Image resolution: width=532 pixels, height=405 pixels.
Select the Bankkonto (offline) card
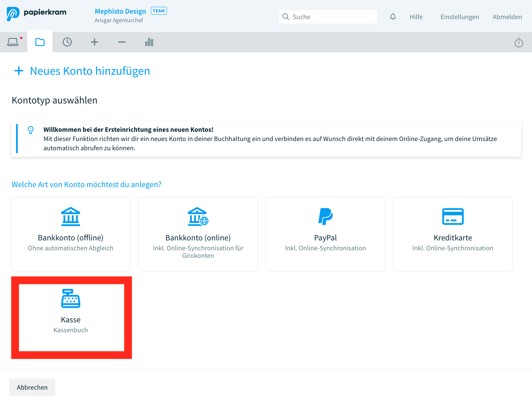tap(71, 234)
